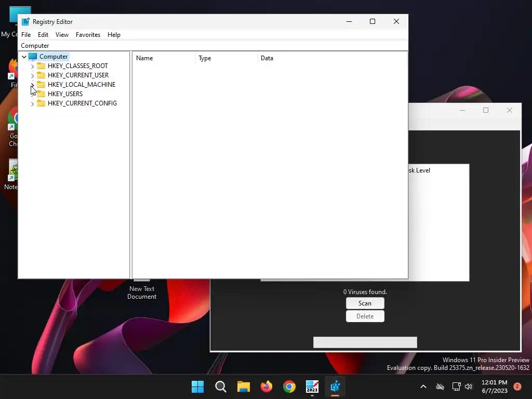Open the File menu in Registry Editor

click(26, 35)
